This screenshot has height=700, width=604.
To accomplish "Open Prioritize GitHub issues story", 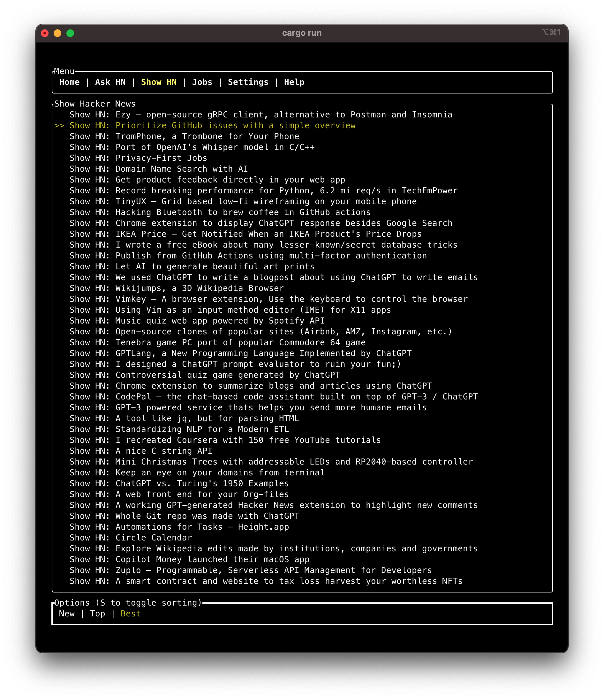I will coord(213,125).
